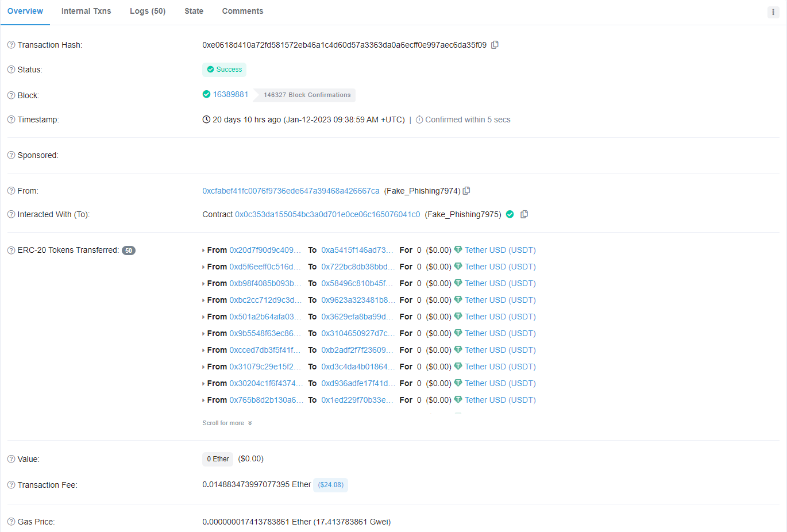Open the Logs (50) tab
Image resolution: width=787 pixels, height=532 pixels.
148,11
